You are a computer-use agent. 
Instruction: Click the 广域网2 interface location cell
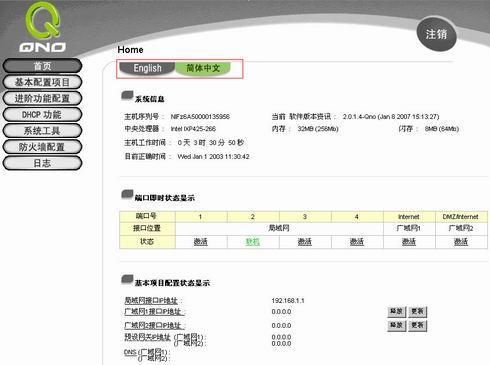coord(461,228)
